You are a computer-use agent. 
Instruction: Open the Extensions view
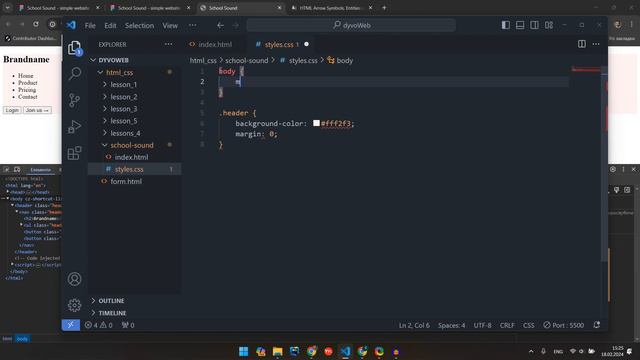(x=74, y=153)
